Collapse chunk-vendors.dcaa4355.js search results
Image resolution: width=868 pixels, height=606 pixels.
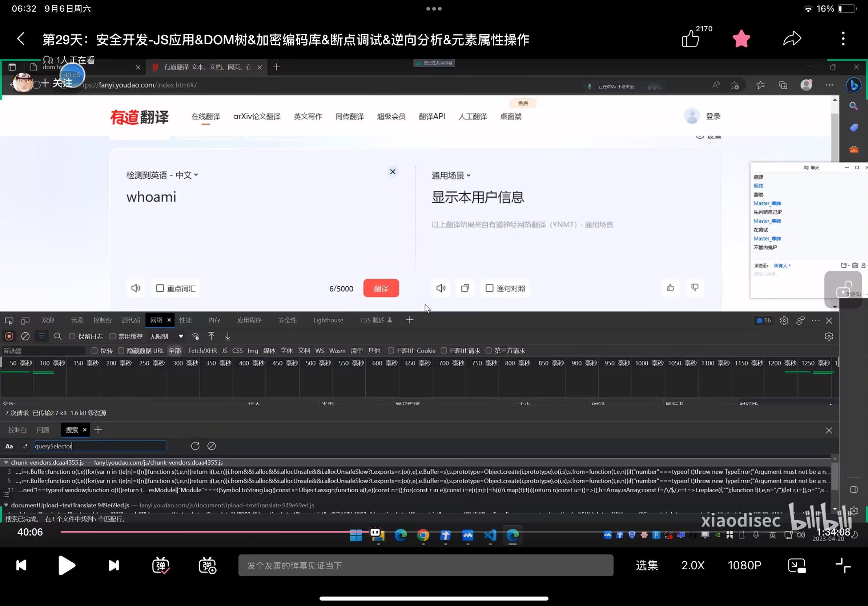tap(6, 462)
